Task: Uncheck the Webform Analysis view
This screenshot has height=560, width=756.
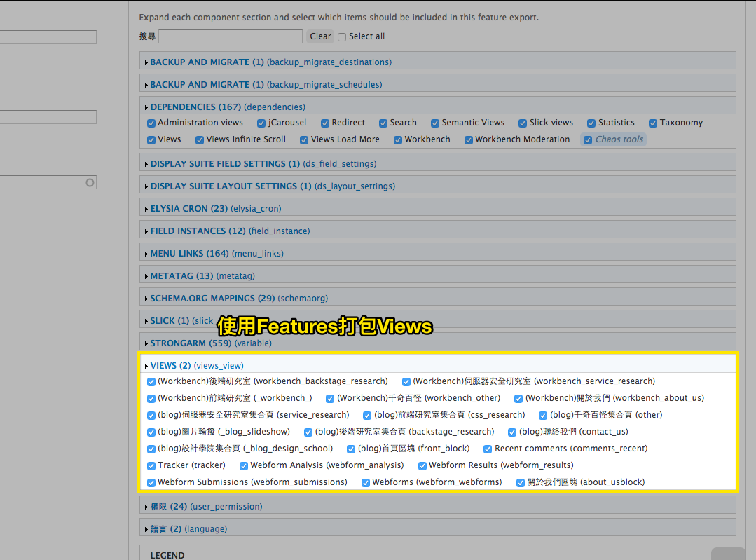Action: (x=244, y=466)
